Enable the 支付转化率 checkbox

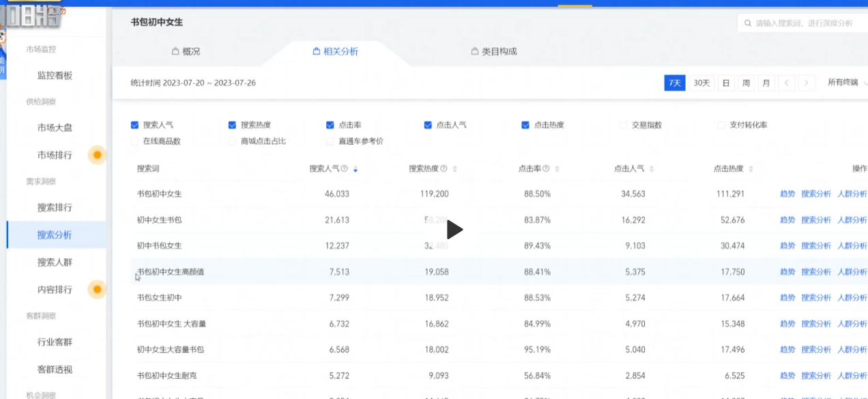tap(721, 125)
